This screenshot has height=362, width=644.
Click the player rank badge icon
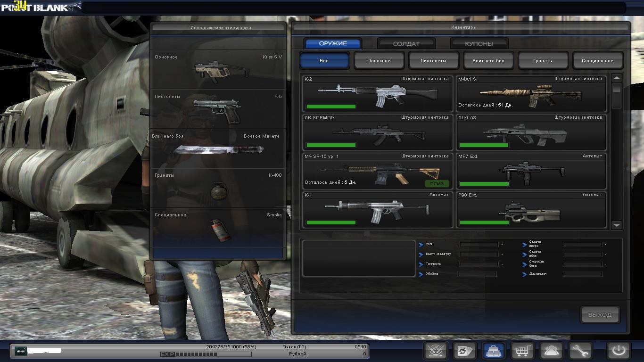click(x=20, y=351)
